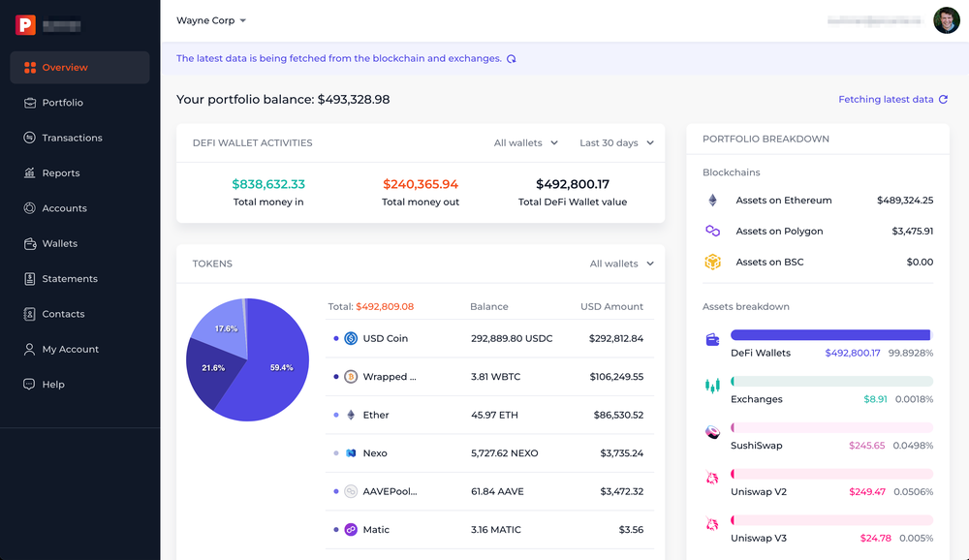Click the Polygon icon beside Assets on Polygon
This screenshot has width=969, height=560.
click(712, 231)
